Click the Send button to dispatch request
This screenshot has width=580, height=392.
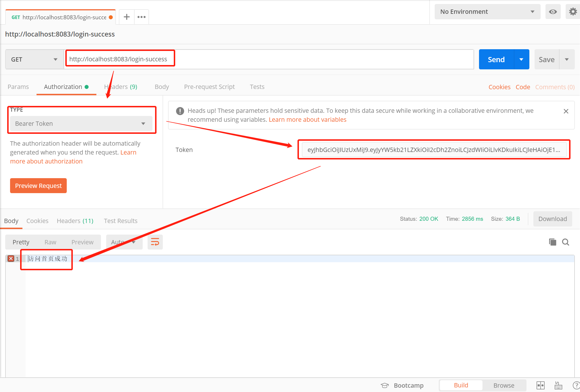(x=497, y=59)
